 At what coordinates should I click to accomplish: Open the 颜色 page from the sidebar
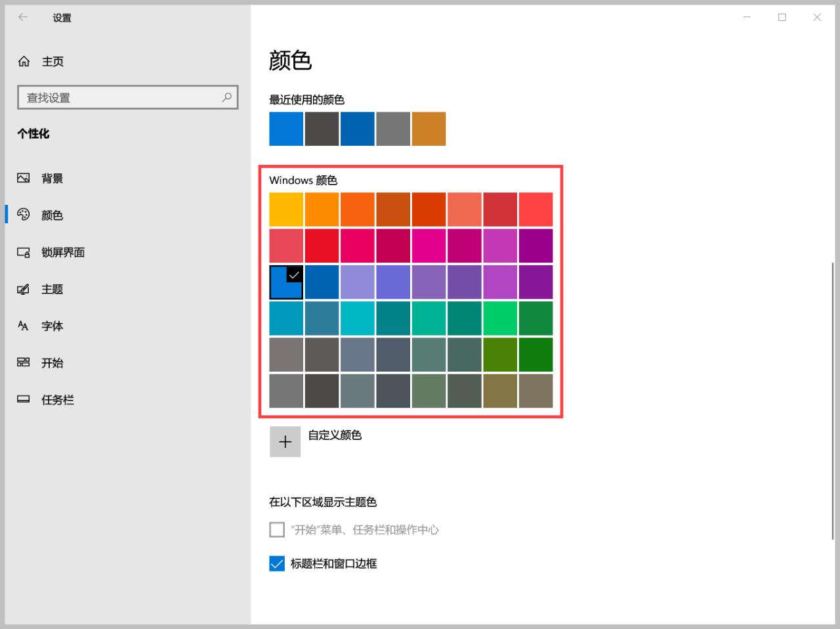(52, 215)
